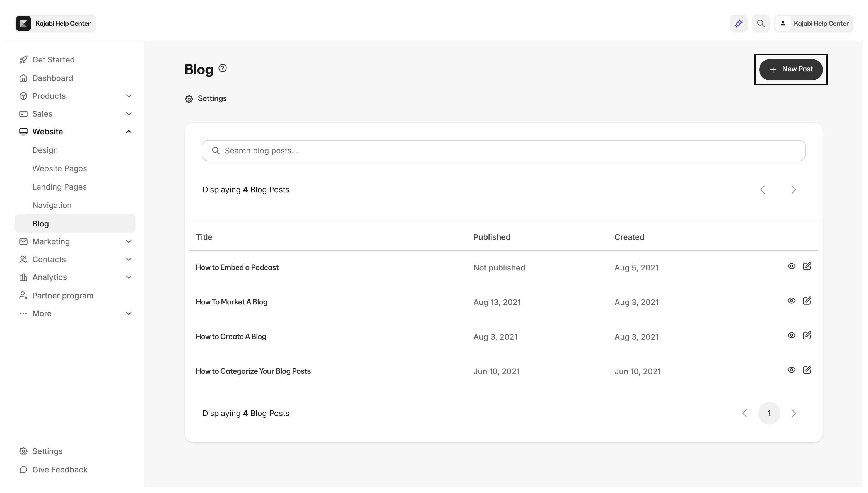Expand the Marketing section chevron

(x=129, y=241)
